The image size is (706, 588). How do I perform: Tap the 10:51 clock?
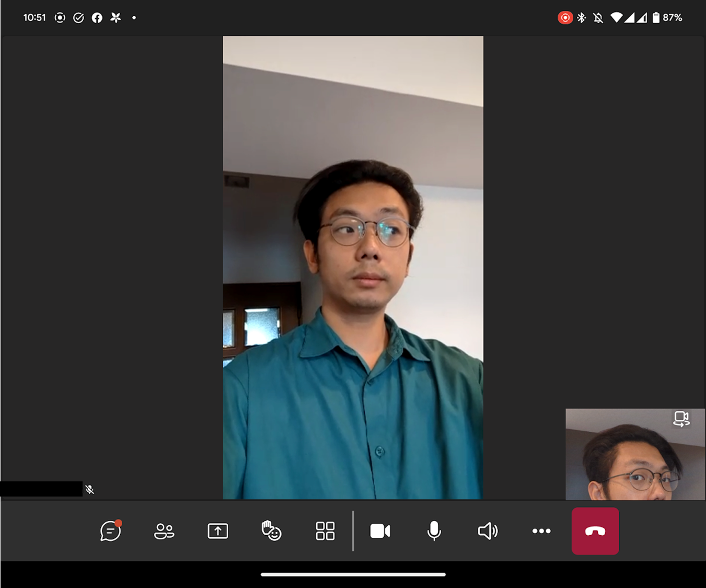(x=34, y=18)
